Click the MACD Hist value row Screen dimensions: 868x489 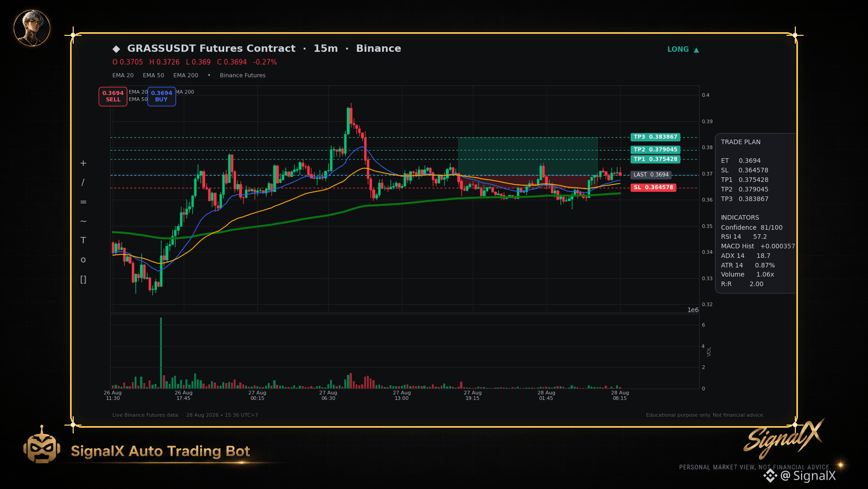coord(757,246)
